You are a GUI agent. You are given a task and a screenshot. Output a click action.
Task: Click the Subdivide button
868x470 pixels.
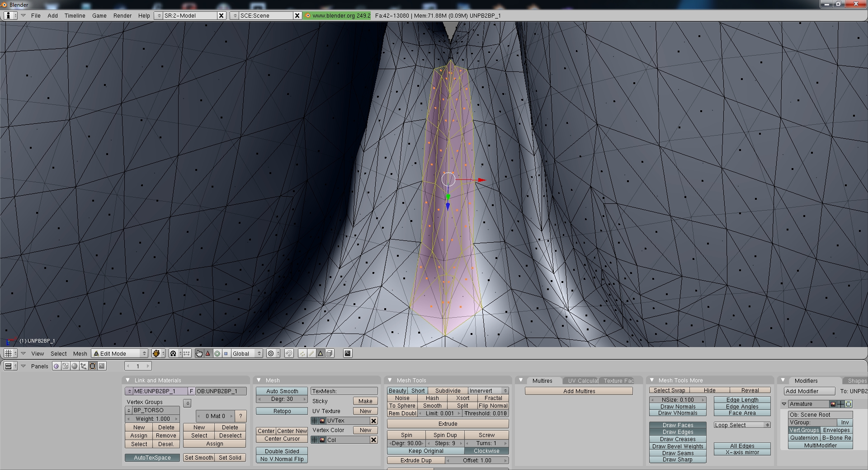click(448, 390)
